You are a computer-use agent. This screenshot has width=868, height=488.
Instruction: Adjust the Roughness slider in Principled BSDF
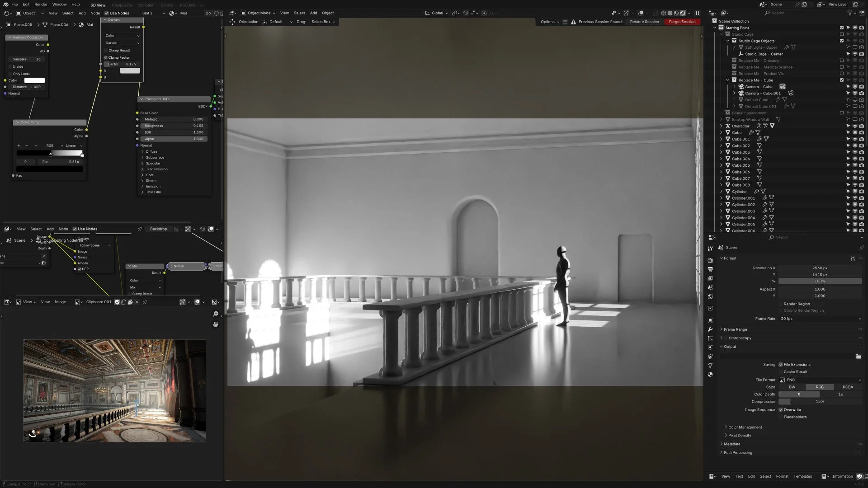(x=174, y=126)
